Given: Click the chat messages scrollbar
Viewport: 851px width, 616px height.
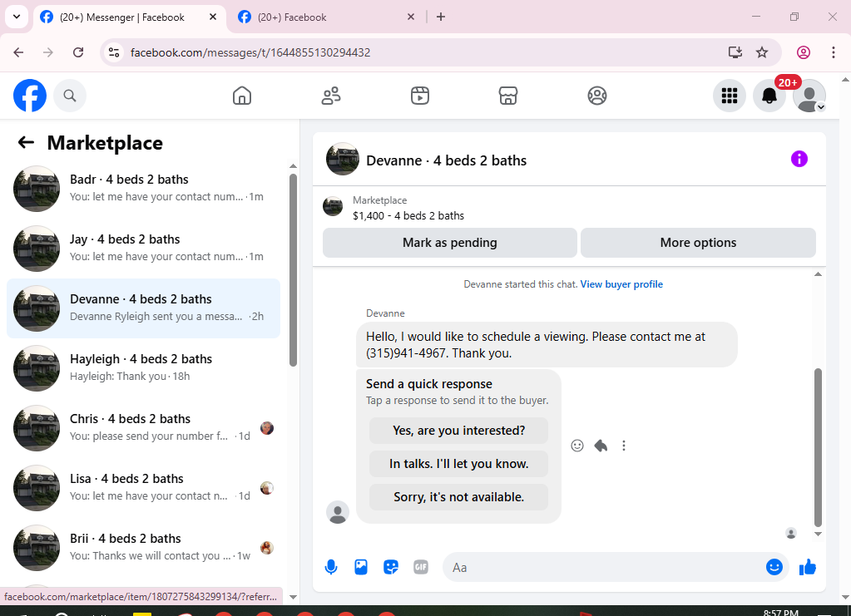Looking at the screenshot, I should point(818,447).
